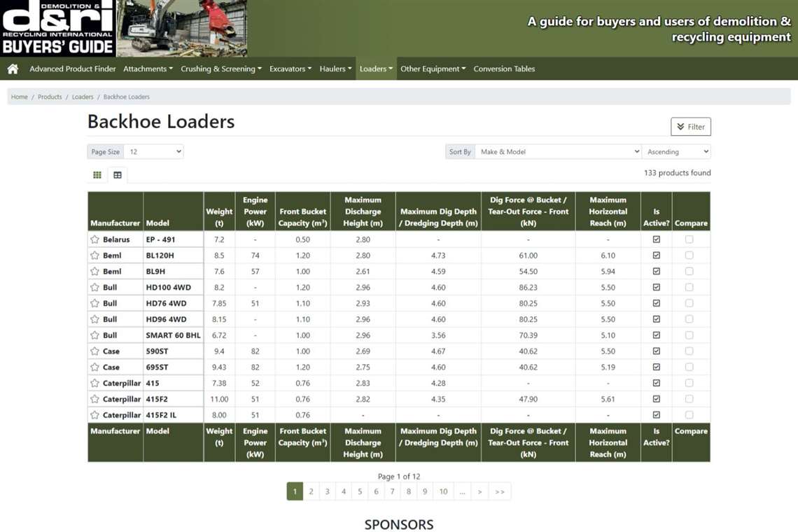This screenshot has width=798, height=532.
Task: Favorite the Bull HD96 4WD row
Action: click(x=94, y=319)
